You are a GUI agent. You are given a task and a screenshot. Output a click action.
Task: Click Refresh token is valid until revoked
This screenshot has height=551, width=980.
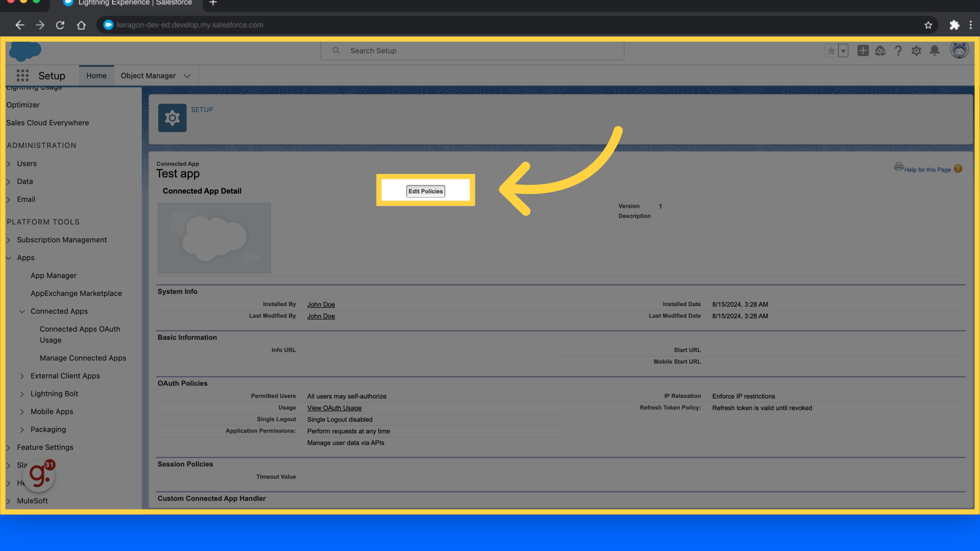point(762,408)
